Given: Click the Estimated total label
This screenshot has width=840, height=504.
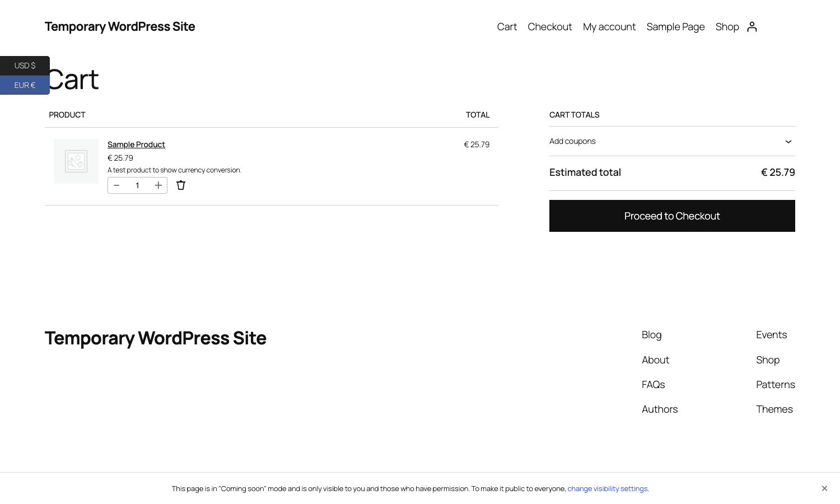Looking at the screenshot, I should (585, 172).
